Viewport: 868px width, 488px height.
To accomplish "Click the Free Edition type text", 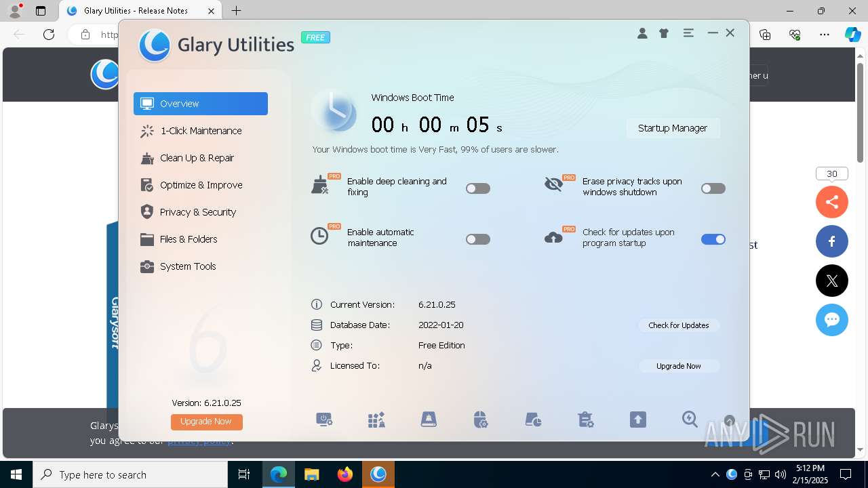I will [x=441, y=346].
